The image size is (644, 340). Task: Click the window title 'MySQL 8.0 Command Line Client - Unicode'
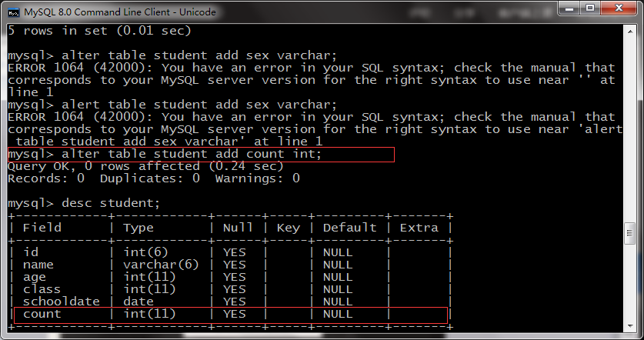coord(120,12)
